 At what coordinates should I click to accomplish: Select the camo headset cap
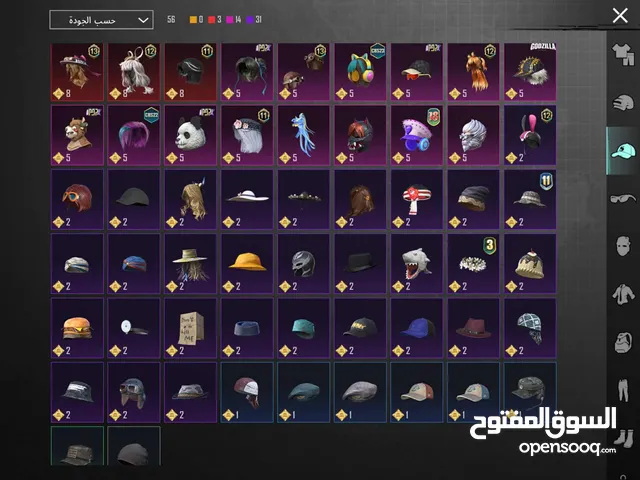530,392
